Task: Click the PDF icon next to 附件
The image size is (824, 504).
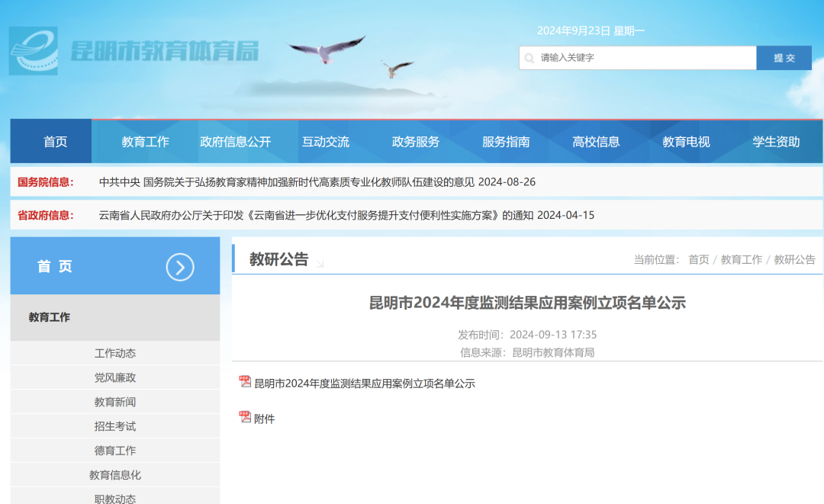Action: tap(245, 417)
